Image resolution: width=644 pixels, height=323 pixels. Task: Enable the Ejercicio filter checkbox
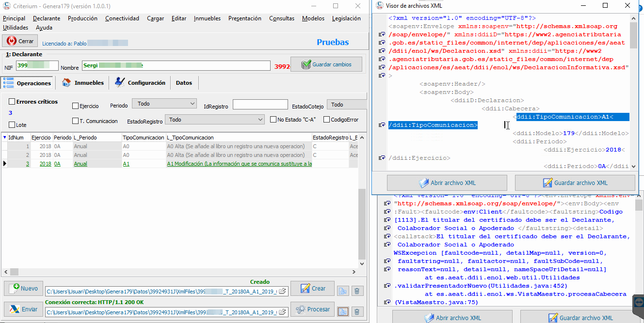[75, 106]
